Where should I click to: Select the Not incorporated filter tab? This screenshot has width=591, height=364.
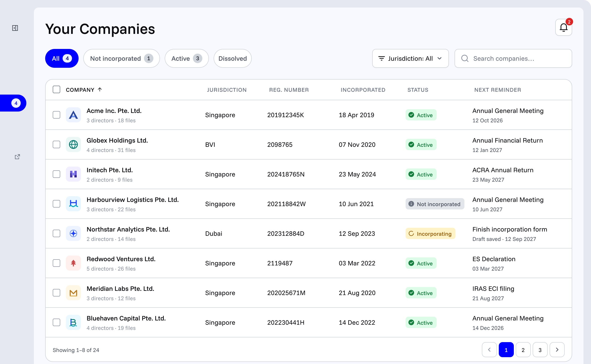point(122,59)
